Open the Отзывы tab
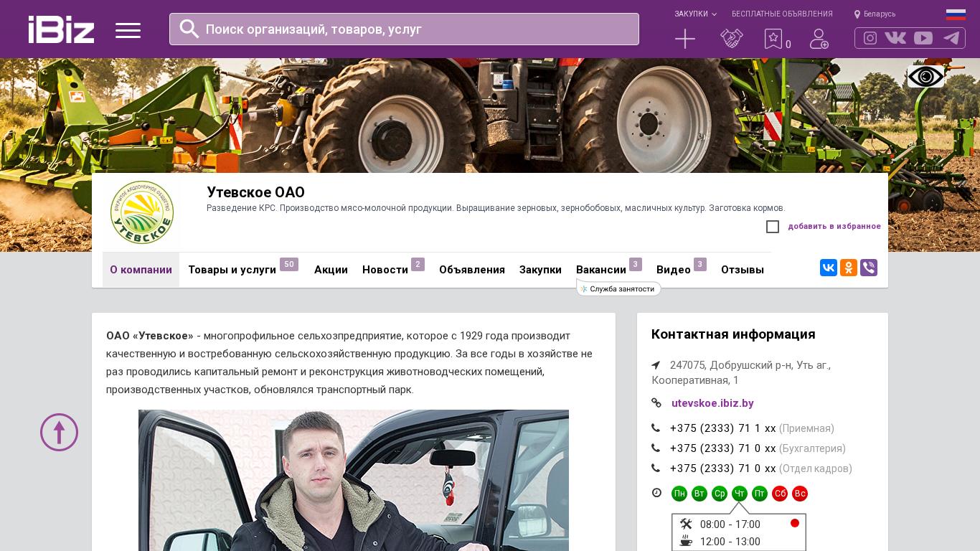 [743, 270]
